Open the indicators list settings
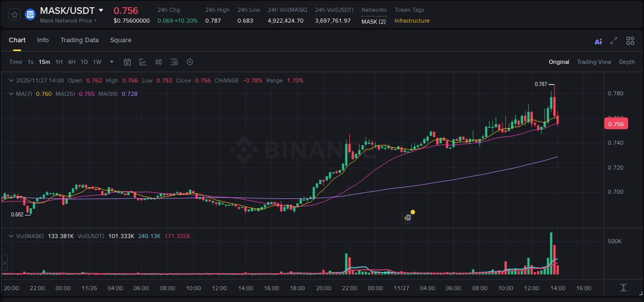 tap(174, 62)
